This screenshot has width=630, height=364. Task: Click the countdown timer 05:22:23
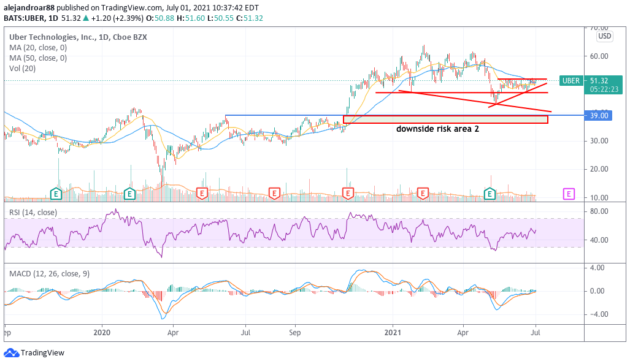[x=604, y=89]
